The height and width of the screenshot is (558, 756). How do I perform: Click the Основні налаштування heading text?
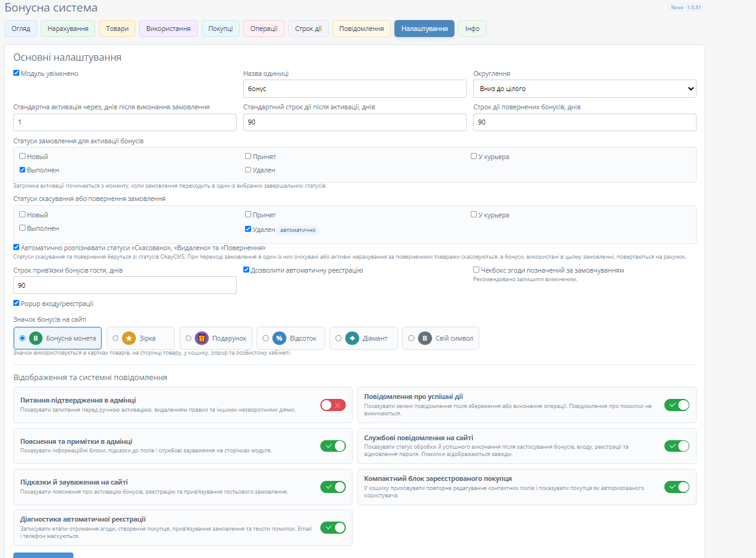pos(67,58)
